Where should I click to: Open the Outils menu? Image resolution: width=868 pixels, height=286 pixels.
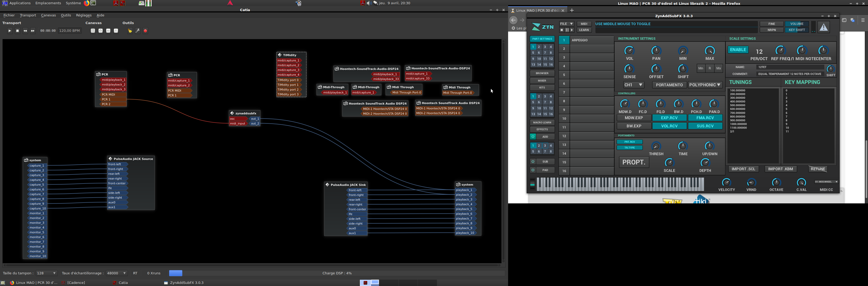(66, 15)
